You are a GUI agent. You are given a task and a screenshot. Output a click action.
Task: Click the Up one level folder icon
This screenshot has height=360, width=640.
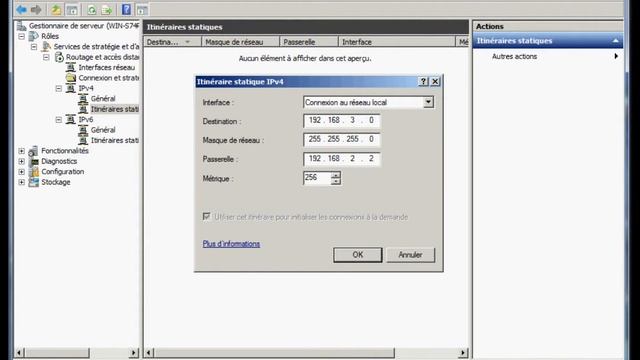pyautogui.click(x=56, y=9)
